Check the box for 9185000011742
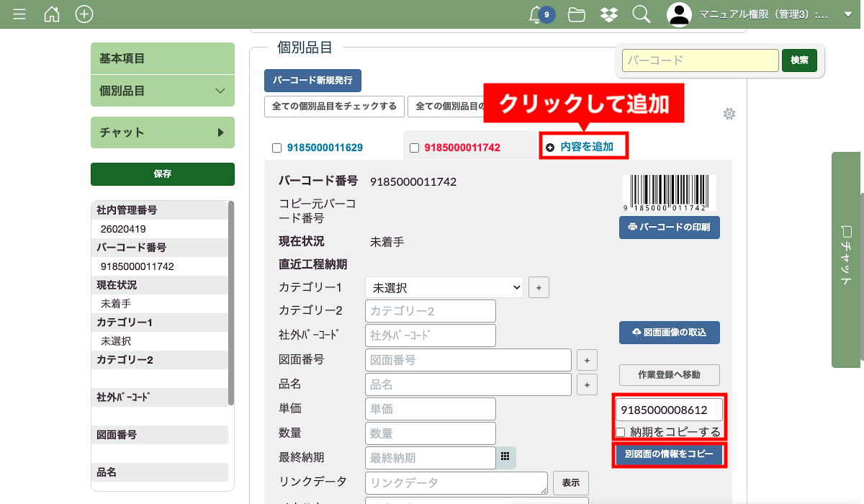Screen dimensions: 864x504 414,148
